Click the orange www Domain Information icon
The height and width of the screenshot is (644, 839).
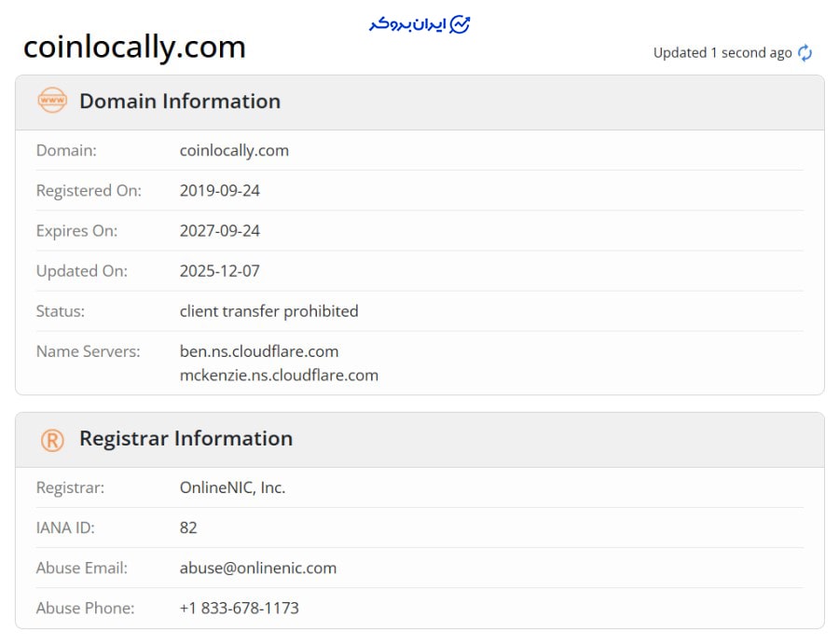52,100
